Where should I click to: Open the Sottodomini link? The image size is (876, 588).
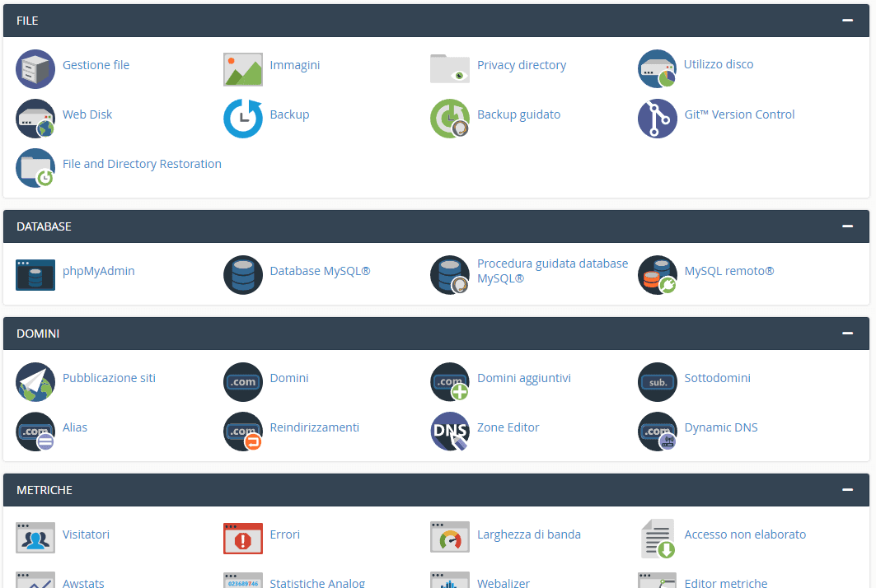pos(717,378)
